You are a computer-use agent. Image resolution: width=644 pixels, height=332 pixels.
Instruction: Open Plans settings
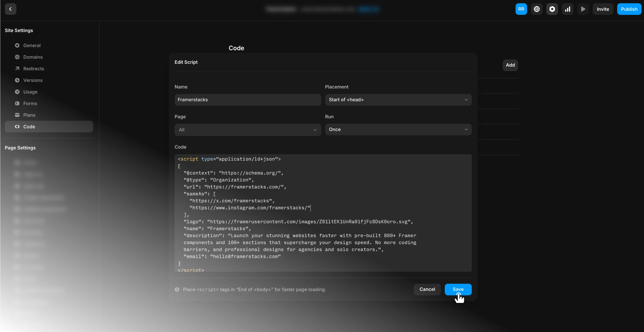pos(49,115)
